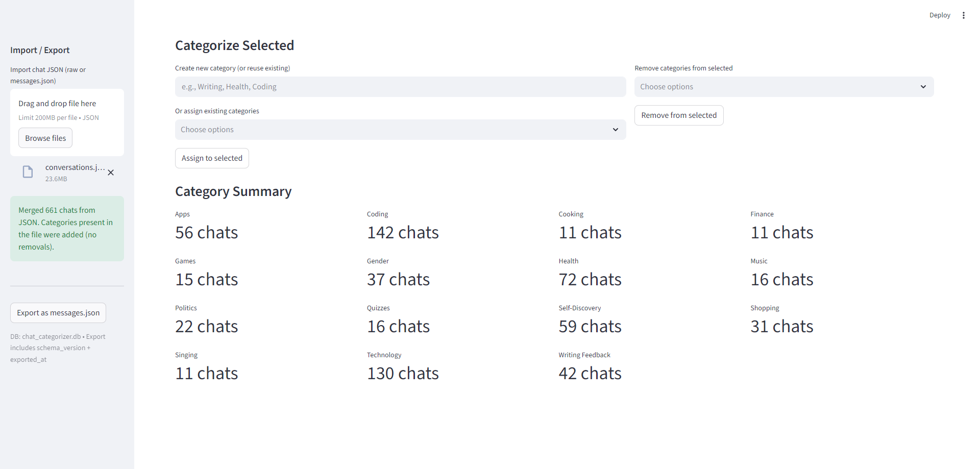Remove the uploaded conversations.json file
The width and height of the screenshot is (980, 469).
point(111,172)
